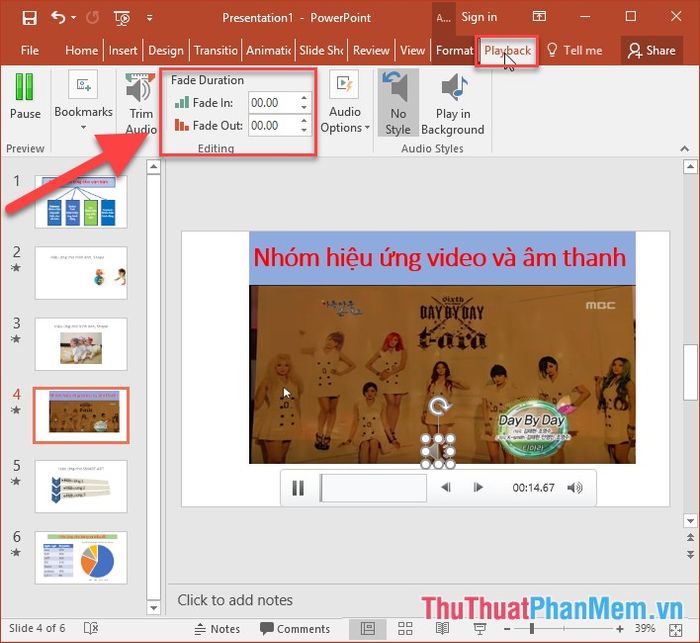Click slide 2 animation star icon
This screenshot has width=700, height=643.
click(16, 267)
